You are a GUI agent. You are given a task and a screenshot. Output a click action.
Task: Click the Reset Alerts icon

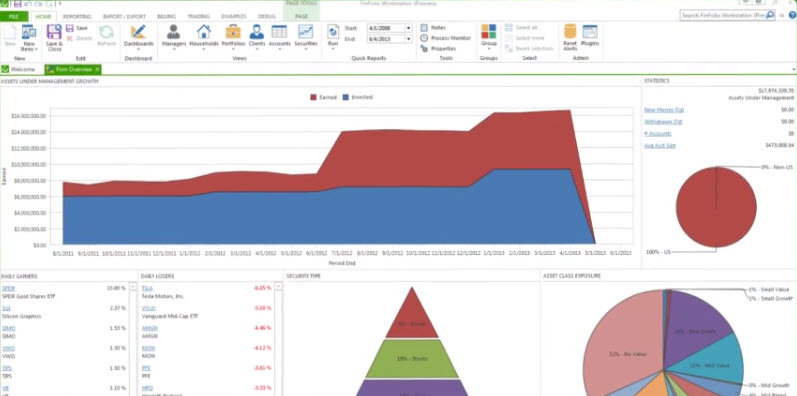tap(570, 32)
